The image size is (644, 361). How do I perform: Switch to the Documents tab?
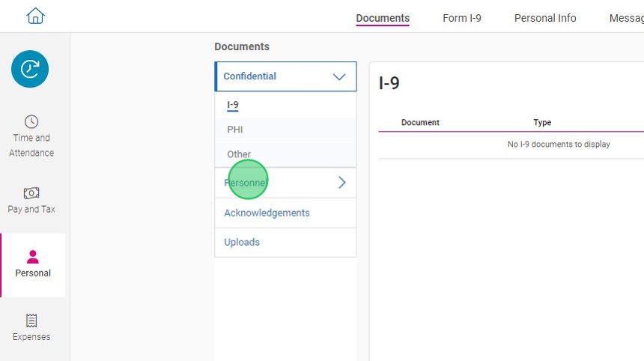(x=383, y=18)
